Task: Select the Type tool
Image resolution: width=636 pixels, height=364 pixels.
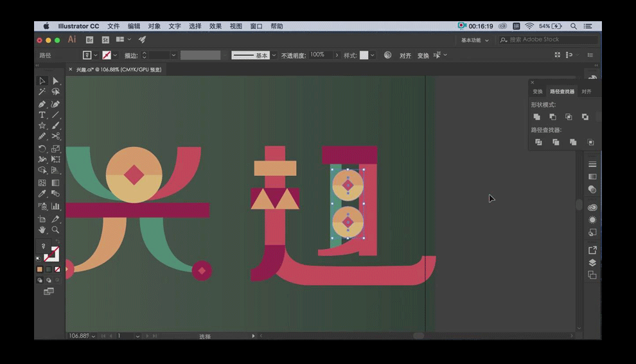Action: pyautogui.click(x=42, y=115)
